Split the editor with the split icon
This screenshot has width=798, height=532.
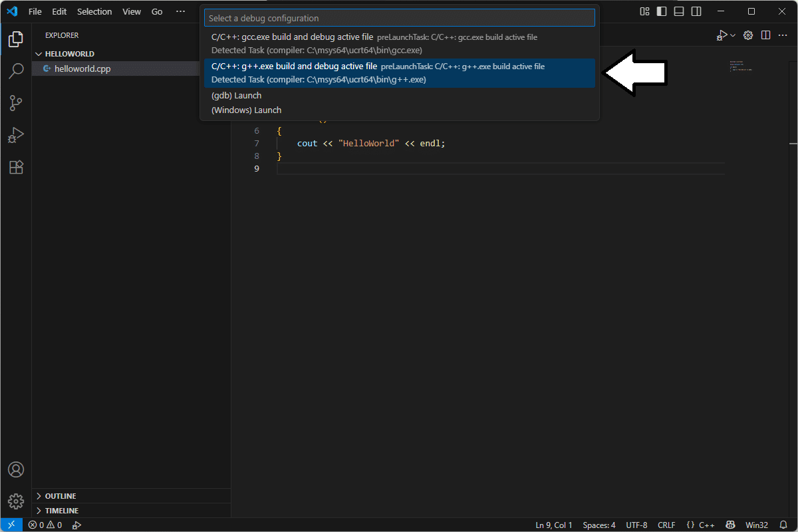pos(765,35)
